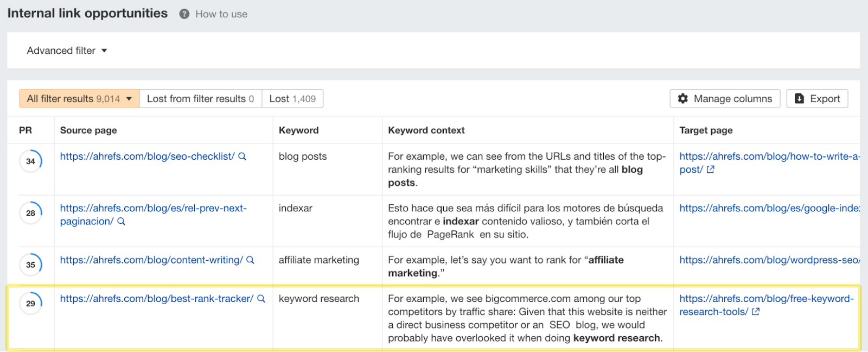Screen dimensions: 868x352
Task: Sort by the PR column header
Action: point(25,130)
